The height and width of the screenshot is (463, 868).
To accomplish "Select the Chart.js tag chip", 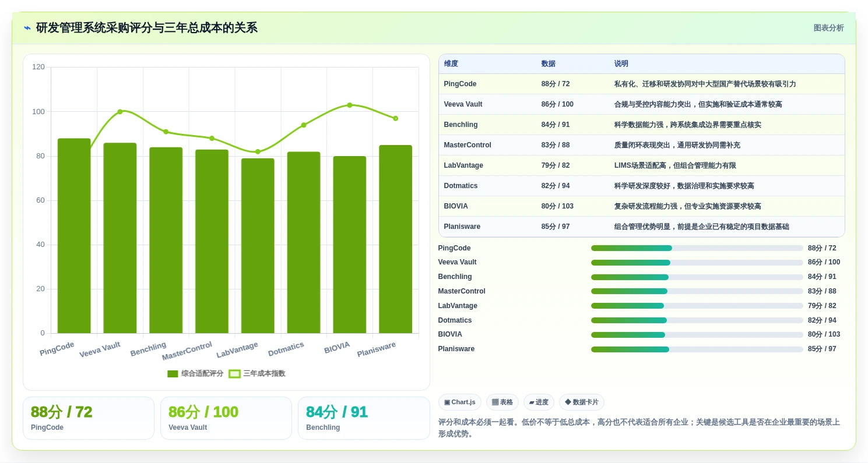I will pos(460,402).
